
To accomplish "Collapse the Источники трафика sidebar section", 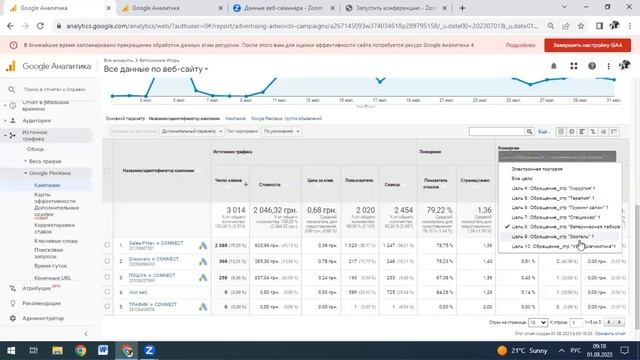I will (x=5, y=135).
